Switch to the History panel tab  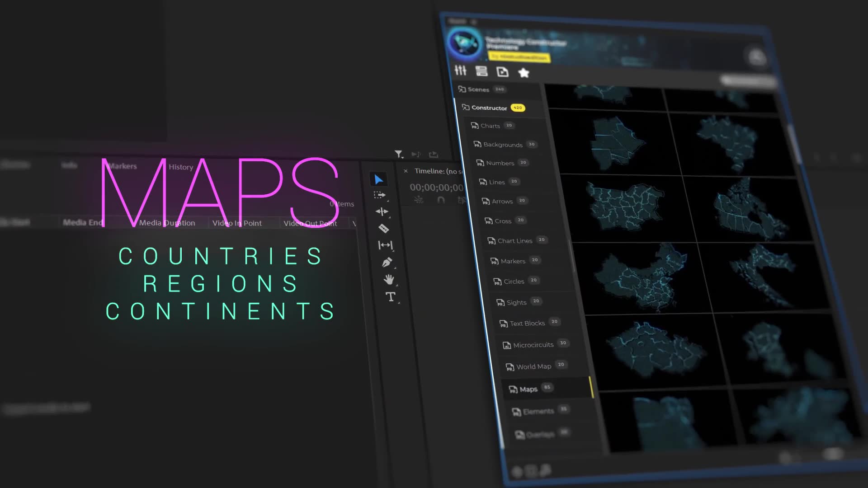click(x=181, y=167)
